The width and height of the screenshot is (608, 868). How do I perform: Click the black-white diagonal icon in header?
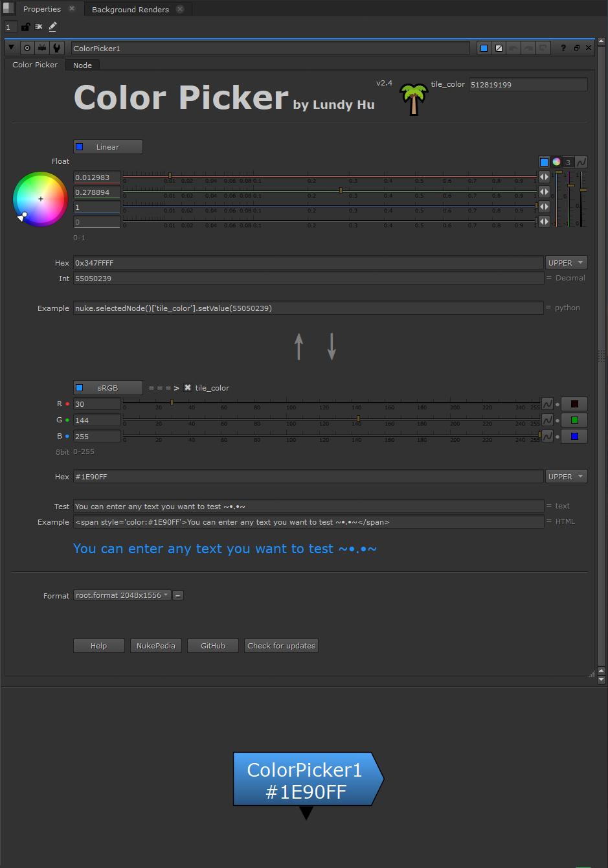coord(499,48)
